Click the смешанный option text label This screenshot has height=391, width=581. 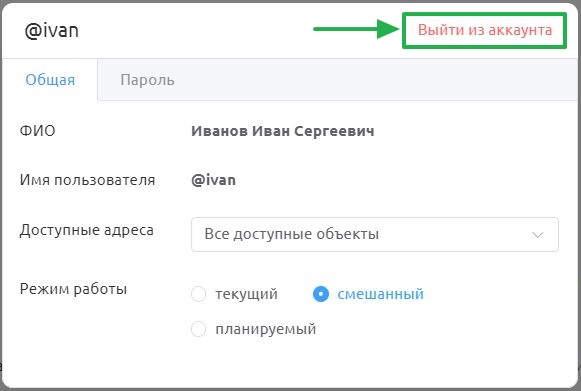tap(381, 294)
